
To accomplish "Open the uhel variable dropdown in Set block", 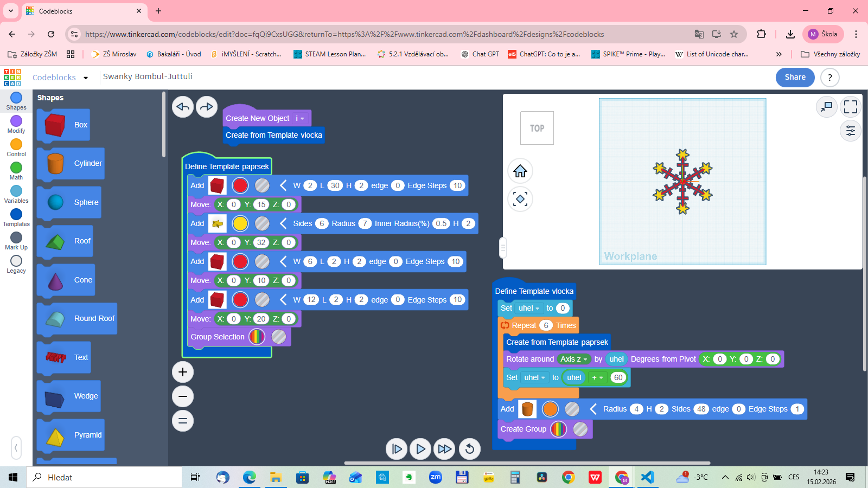I will [529, 308].
